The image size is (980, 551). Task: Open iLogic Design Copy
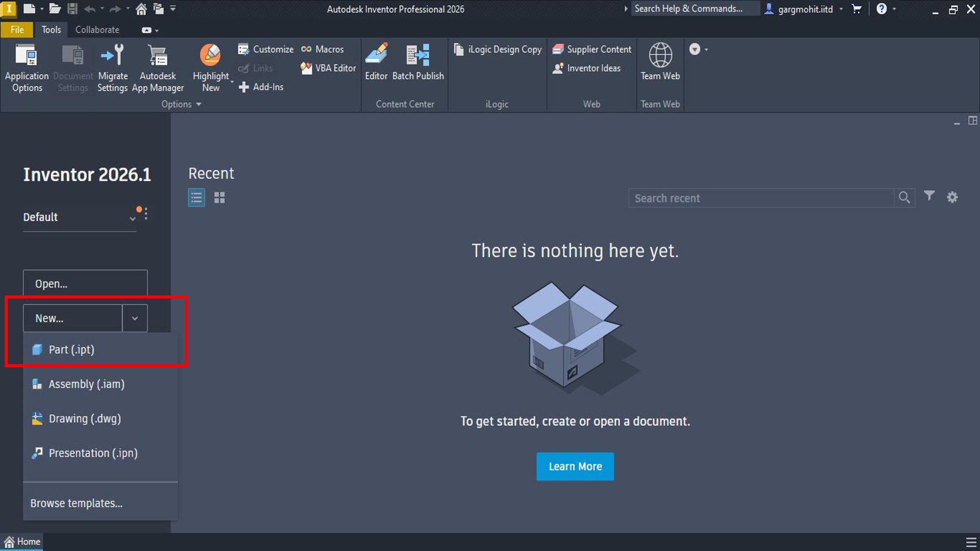[x=497, y=49]
